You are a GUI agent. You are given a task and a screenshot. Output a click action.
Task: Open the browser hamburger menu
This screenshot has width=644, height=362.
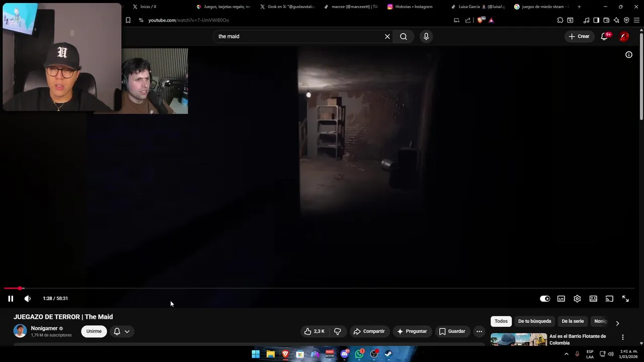click(636, 20)
